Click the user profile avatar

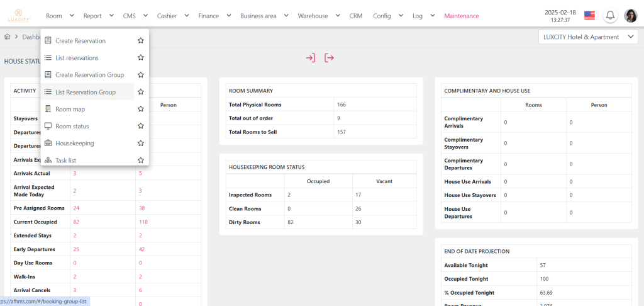tap(630, 16)
